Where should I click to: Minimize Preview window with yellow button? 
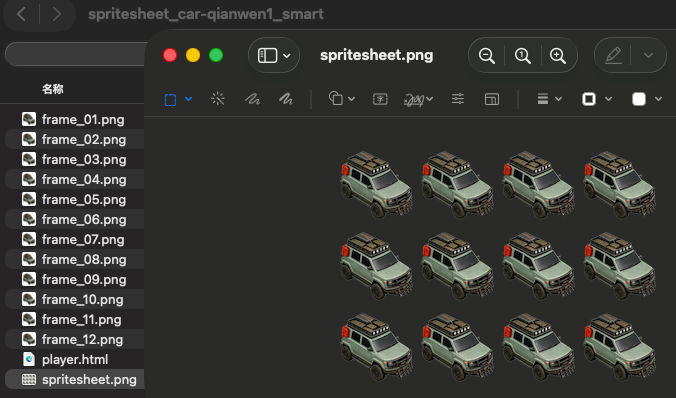(193, 55)
